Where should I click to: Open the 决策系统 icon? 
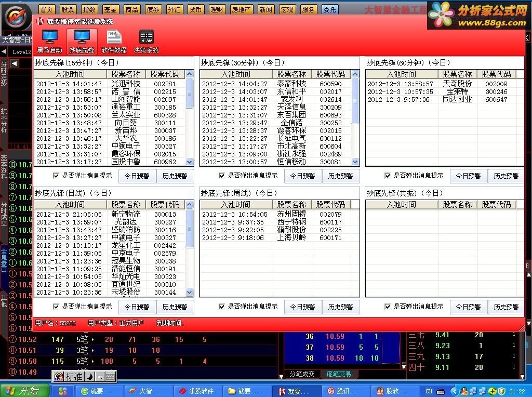pyautogui.click(x=146, y=42)
